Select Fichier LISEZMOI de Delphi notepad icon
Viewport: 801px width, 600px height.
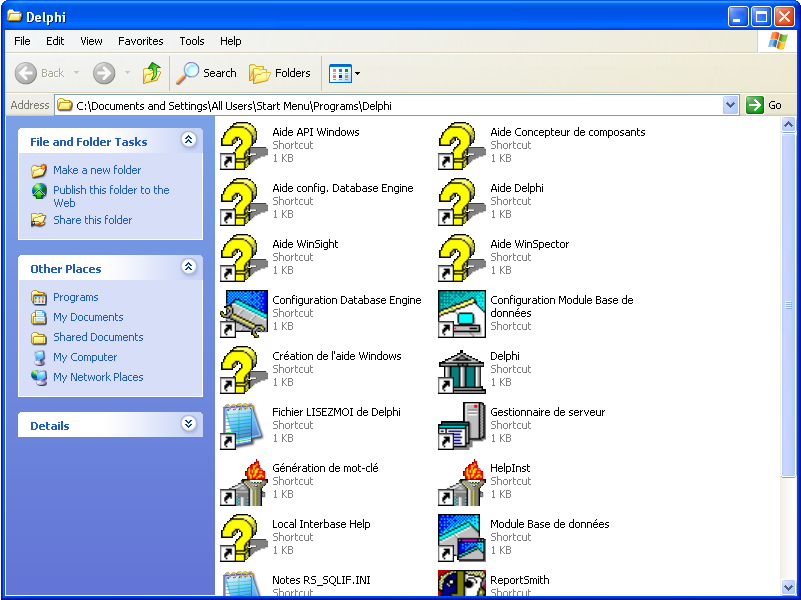point(243,426)
